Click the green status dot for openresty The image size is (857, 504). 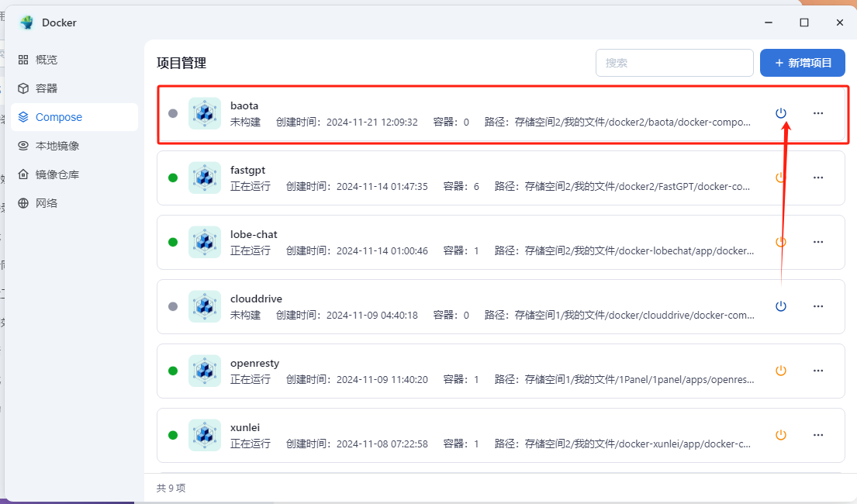click(173, 371)
